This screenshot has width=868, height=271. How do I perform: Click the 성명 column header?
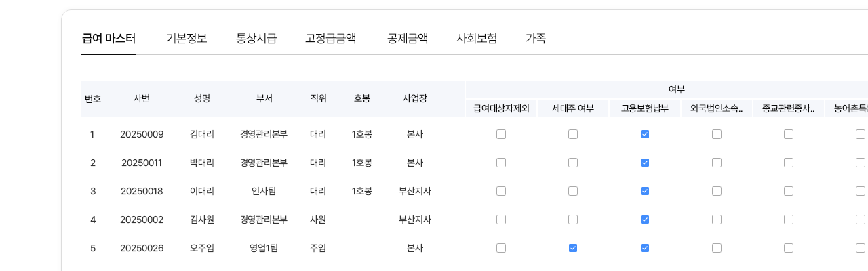[x=202, y=98]
